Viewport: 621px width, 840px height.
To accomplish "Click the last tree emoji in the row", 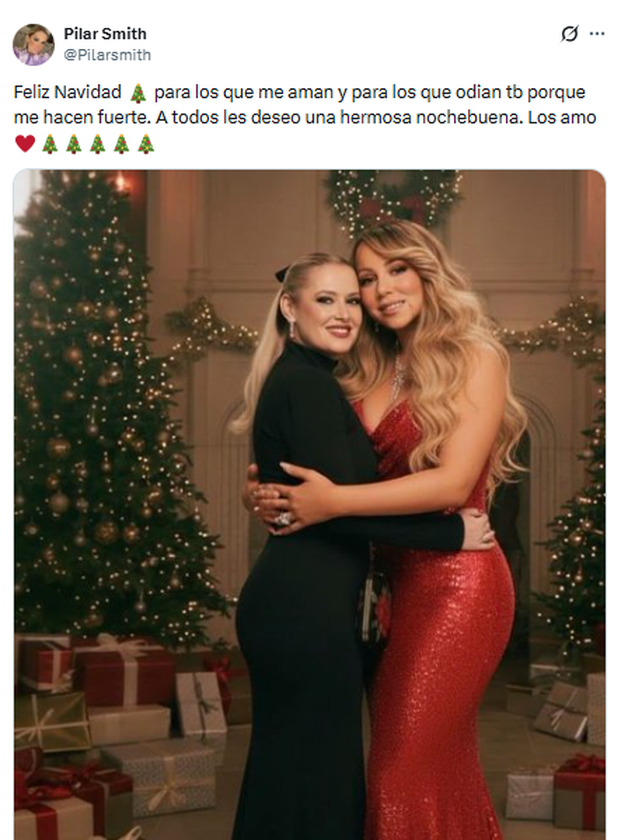I will pos(146,144).
